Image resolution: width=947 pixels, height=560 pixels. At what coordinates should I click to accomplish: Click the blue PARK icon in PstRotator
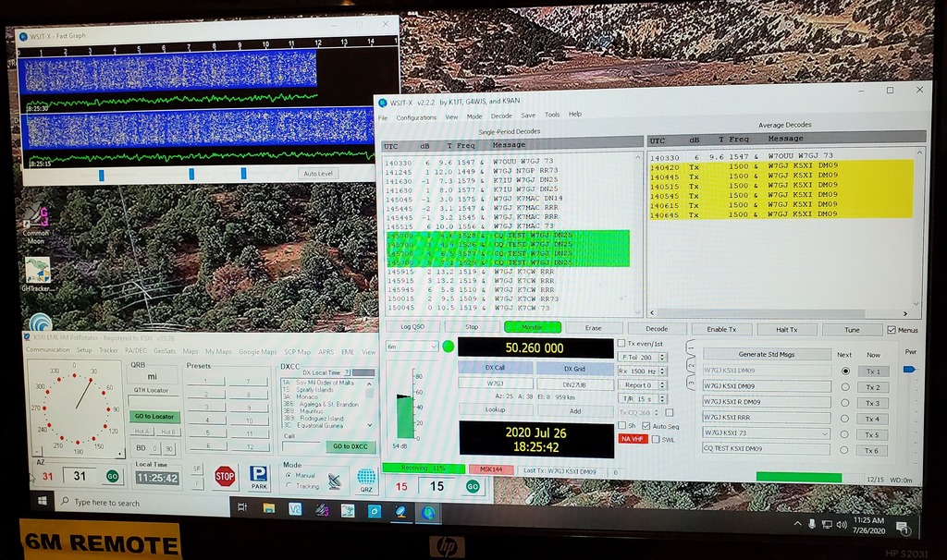click(x=259, y=477)
